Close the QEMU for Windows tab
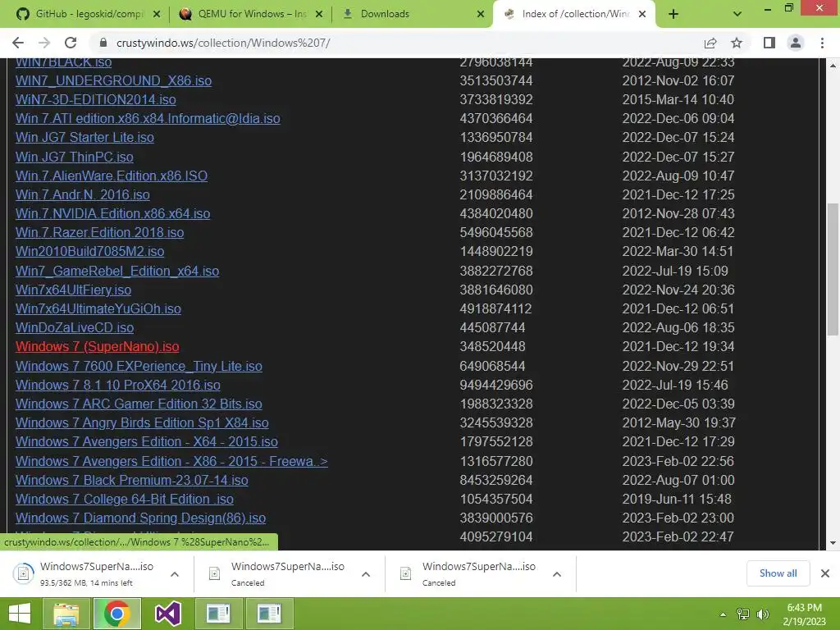840x630 pixels. point(319,14)
